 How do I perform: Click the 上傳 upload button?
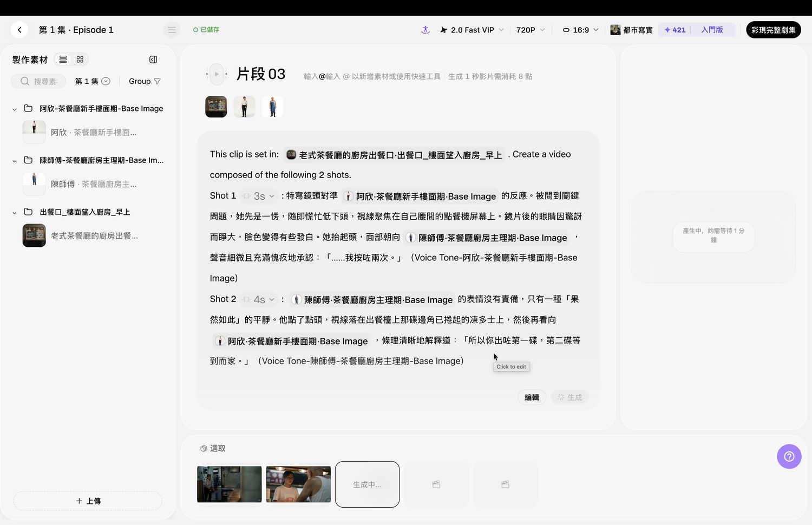(x=88, y=501)
